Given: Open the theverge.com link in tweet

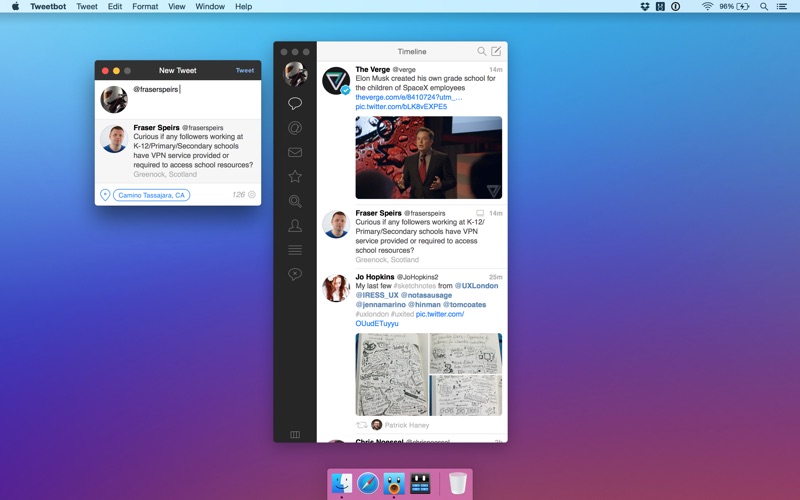Looking at the screenshot, I should pyautogui.click(x=408, y=97).
